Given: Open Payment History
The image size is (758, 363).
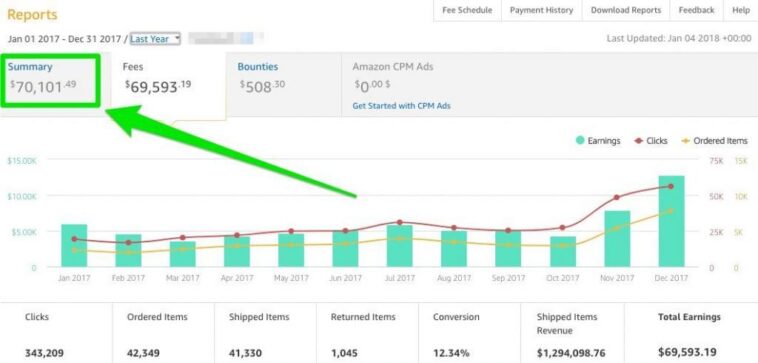Looking at the screenshot, I should click(541, 10).
